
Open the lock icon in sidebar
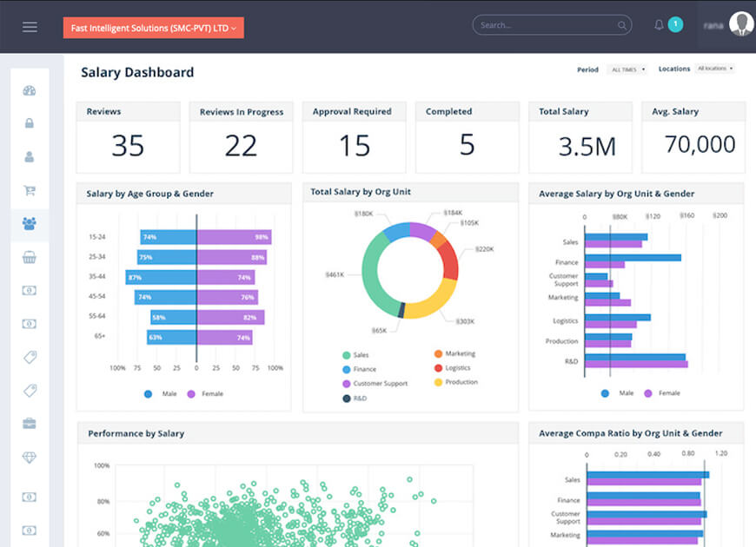(x=30, y=123)
